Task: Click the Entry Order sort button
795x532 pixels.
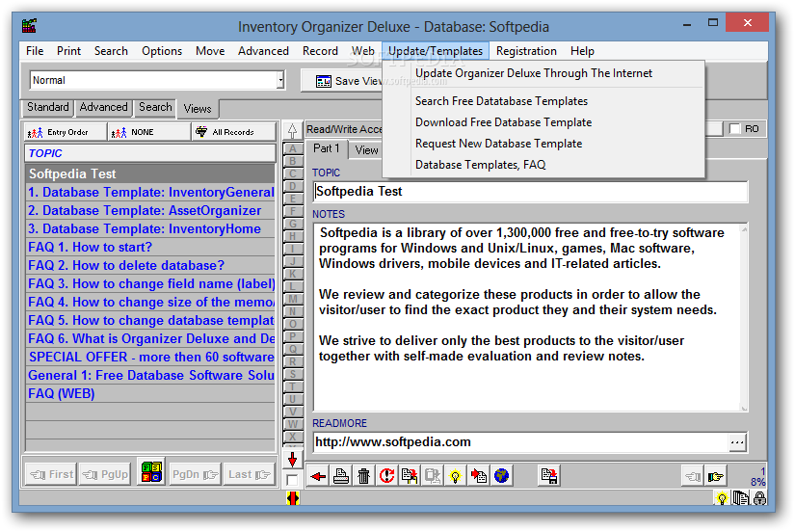Action: click(65, 132)
